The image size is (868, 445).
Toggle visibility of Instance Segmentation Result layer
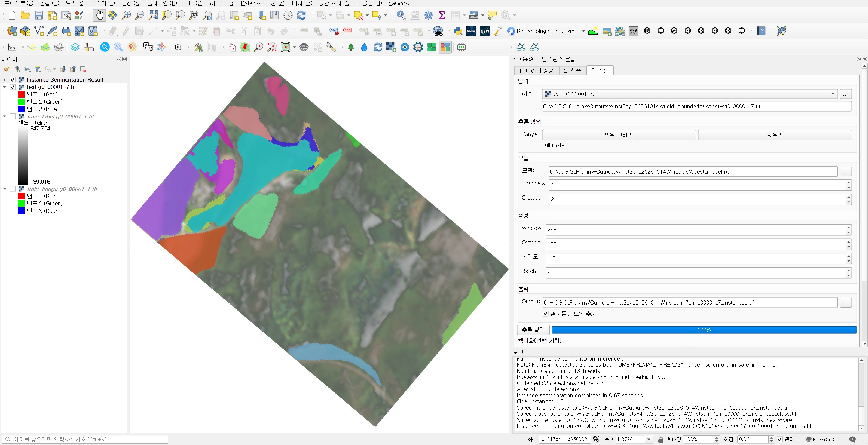[x=13, y=79]
